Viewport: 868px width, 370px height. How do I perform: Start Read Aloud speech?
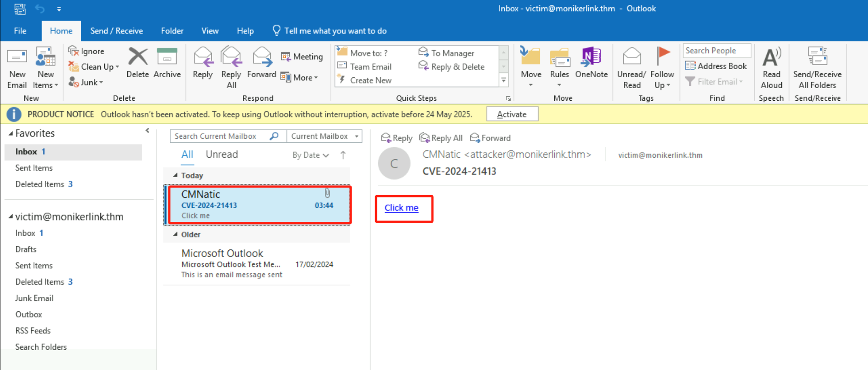[771, 69]
